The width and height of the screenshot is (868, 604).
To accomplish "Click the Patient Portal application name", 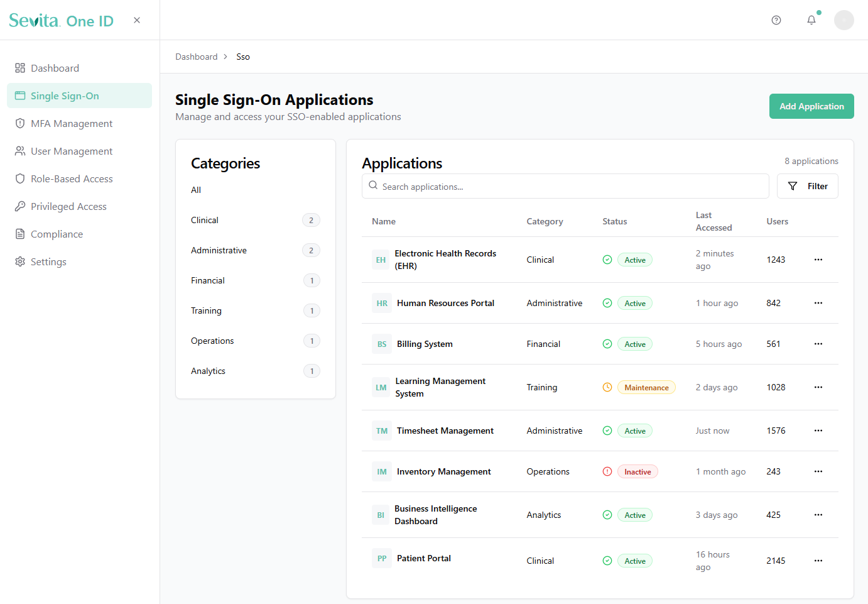I will tap(424, 558).
